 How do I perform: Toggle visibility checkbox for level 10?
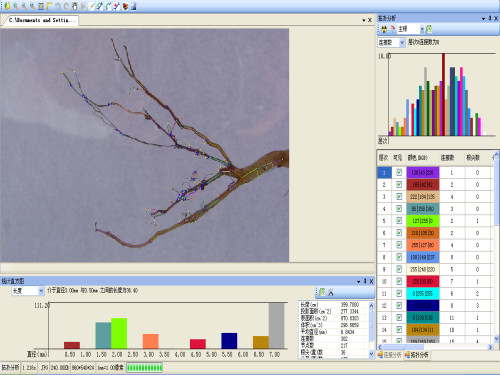click(399, 281)
